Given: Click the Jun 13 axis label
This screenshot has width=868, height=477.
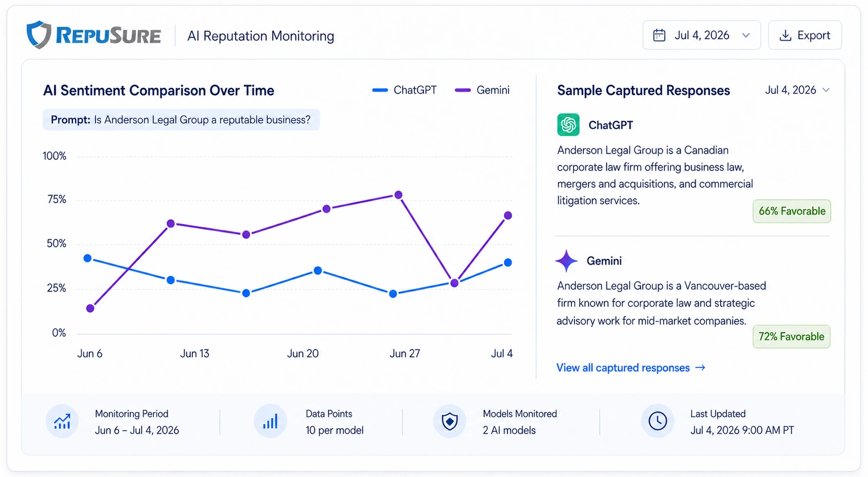Looking at the screenshot, I should [195, 354].
